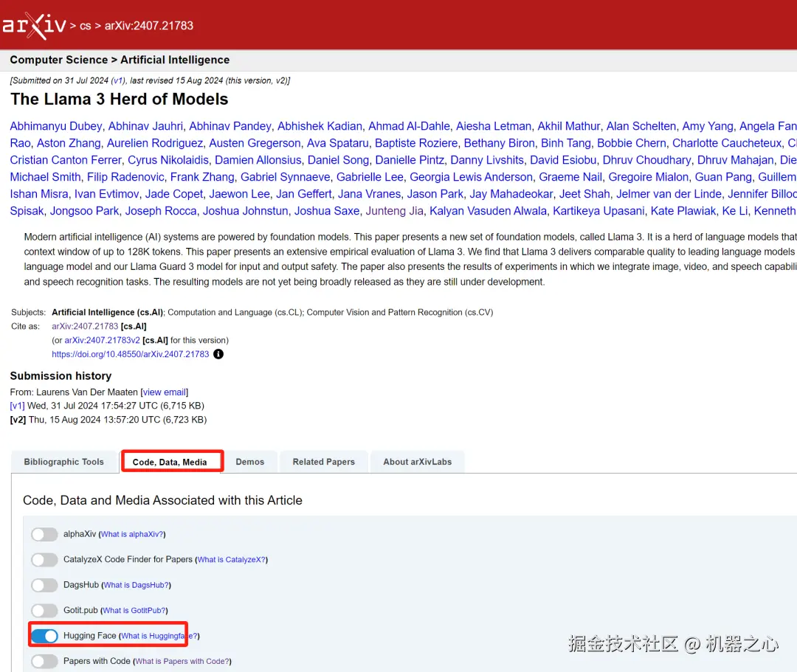Open the arXiv:2407.21783 cite-as link

(x=85, y=326)
